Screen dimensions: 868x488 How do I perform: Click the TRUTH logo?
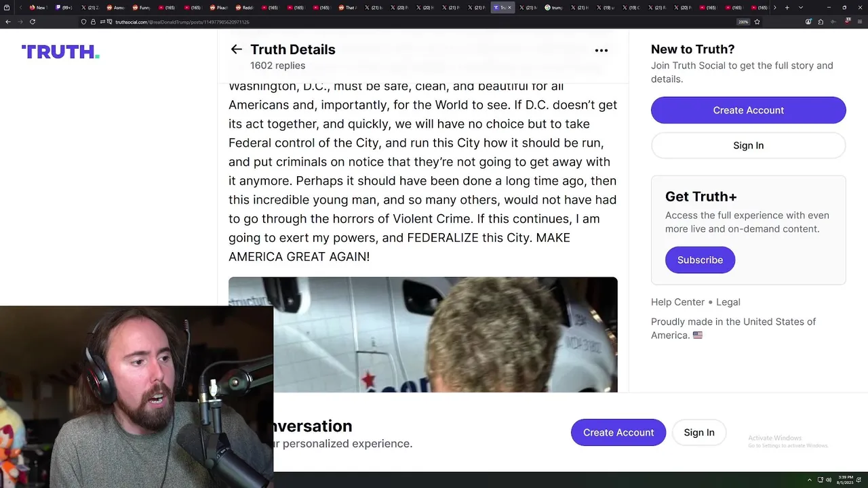pyautogui.click(x=60, y=52)
